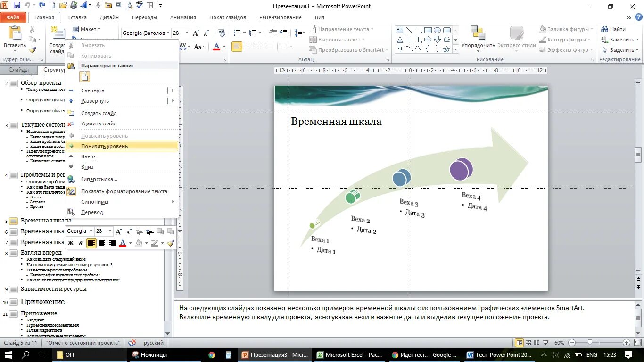This screenshot has width=644, height=362.
Task: Click the zoom slider handle in status bar
Action: [x=590, y=343]
